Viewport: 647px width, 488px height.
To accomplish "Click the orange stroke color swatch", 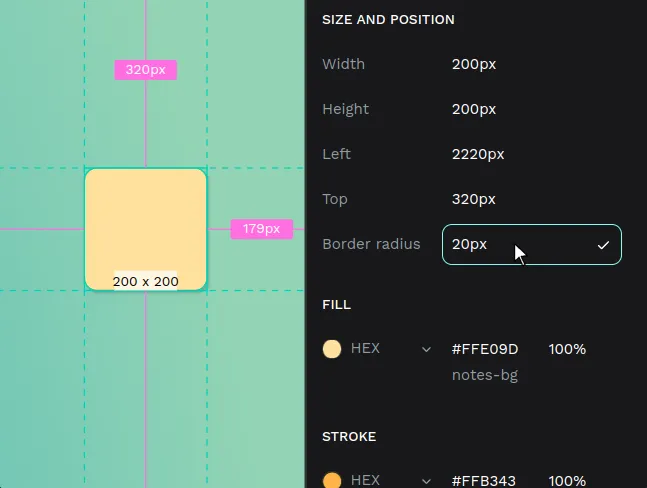I will (x=332, y=480).
